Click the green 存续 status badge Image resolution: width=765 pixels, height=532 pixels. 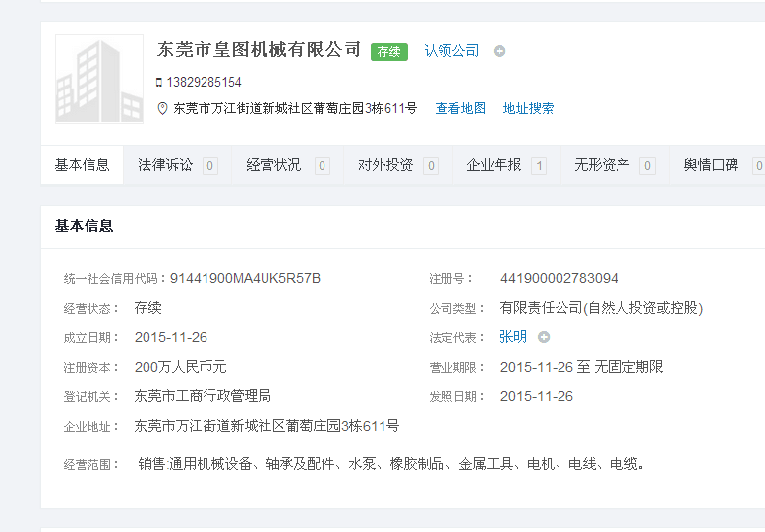pos(389,51)
